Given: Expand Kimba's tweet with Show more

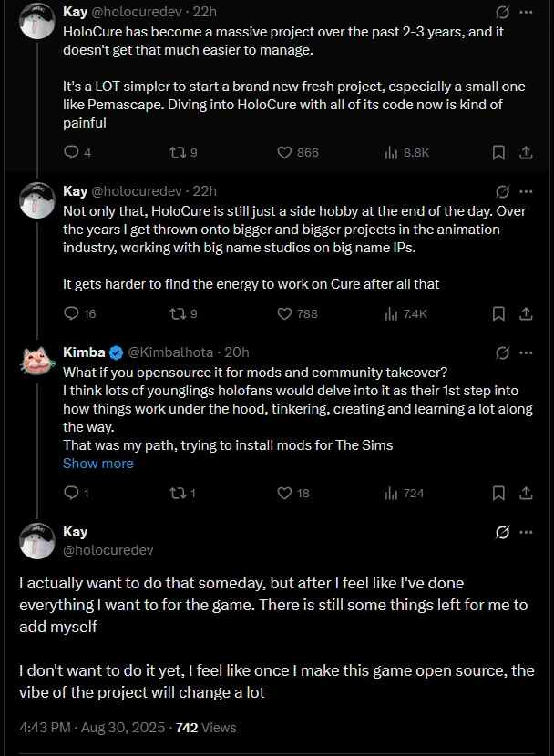Looking at the screenshot, I should coord(97,464).
